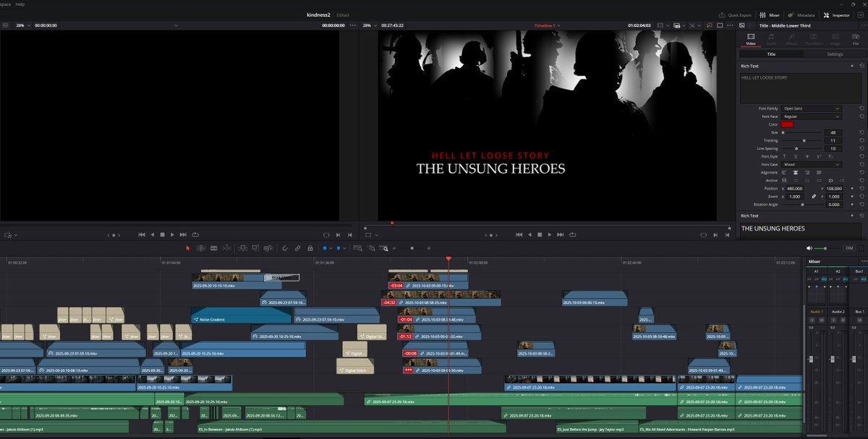The height and width of the screenshot is (439, 868).
Task: Toggle timeline Snapping magnet icon
Action: pyautogui.click(x=286, y=248)
